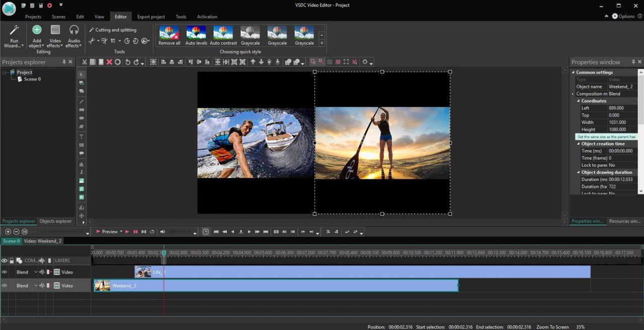
Task: Open the Export project tab
Action: pyautogui.click(x=151, y=17)
